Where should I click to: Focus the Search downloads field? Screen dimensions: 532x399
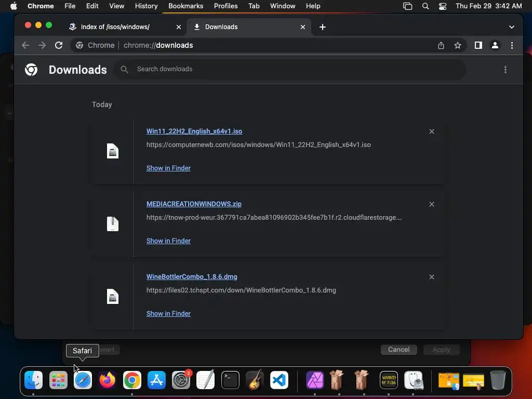click(x=290, y=69)
